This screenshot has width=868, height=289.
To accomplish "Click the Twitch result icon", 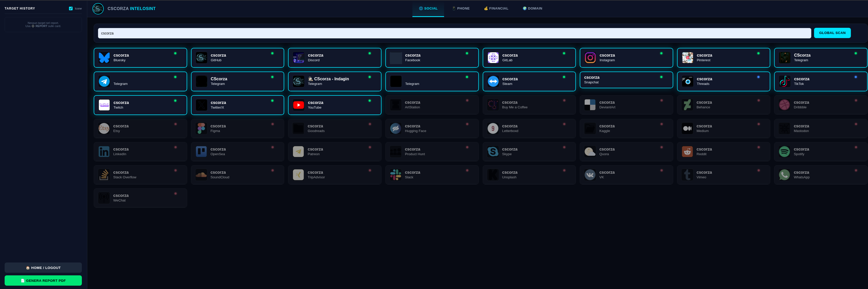I will coord(104,105).
